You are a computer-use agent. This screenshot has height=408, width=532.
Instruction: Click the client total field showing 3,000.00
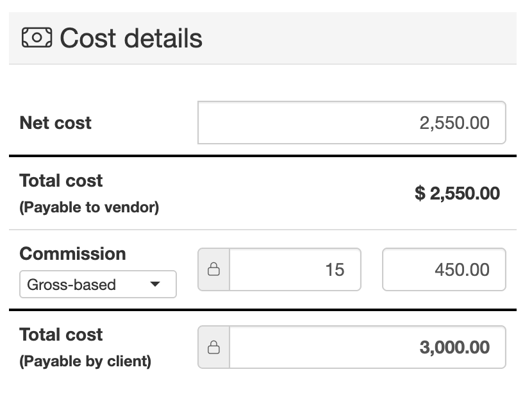click(367, 348)
